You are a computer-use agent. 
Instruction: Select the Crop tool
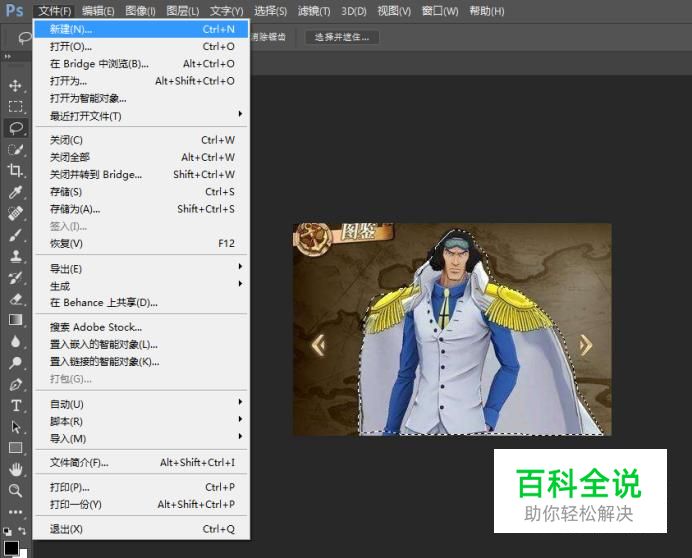[15, 170]
